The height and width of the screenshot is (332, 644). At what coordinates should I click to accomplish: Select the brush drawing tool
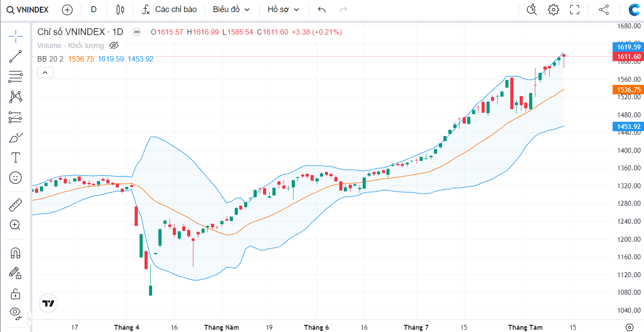16,137
